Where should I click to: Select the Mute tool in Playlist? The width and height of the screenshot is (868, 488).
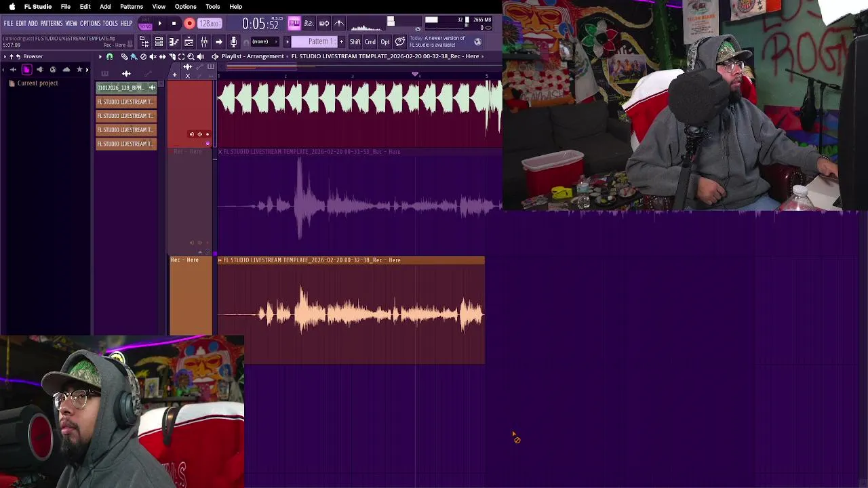153,56
